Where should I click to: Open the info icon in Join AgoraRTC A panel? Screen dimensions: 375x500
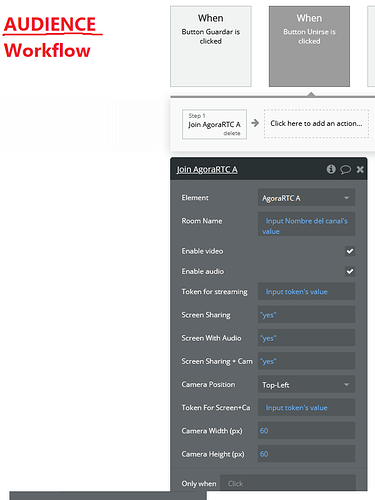[331, 169]
